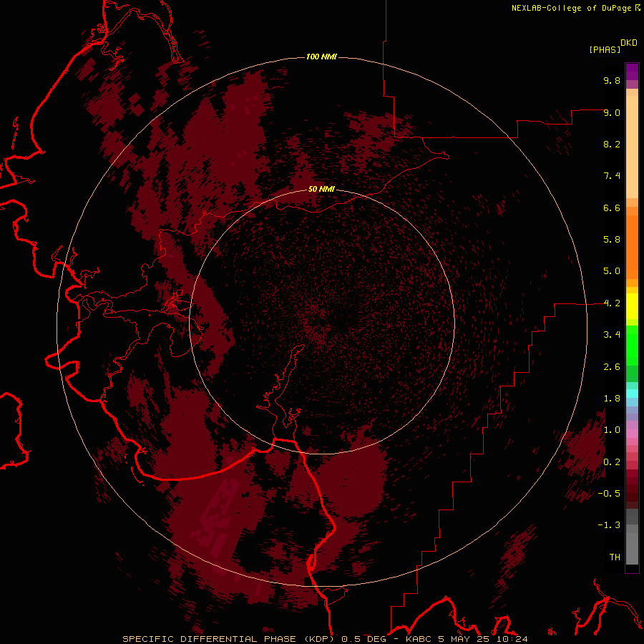Image resolution: width=644 pixels, height=644 pixels.
Task: Click the purple top segment of the color bar
Action: click(632, 72)
